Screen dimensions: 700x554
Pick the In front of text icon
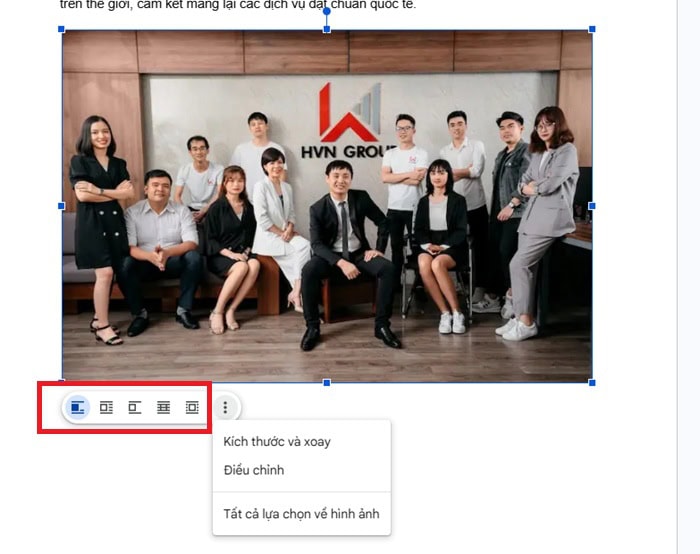(x=192, y=407)
